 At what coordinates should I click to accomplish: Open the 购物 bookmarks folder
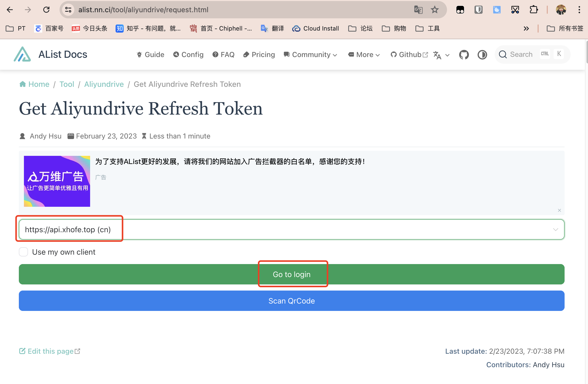coord(394,28)
